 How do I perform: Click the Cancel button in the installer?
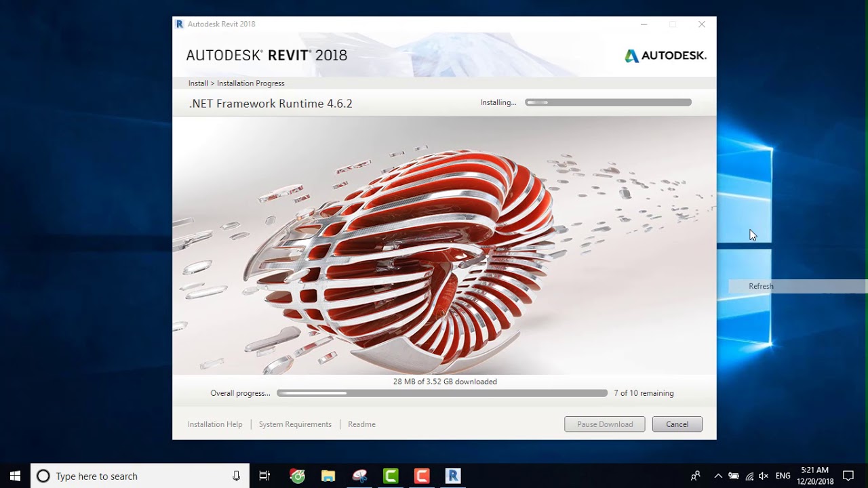pos(677,424)
